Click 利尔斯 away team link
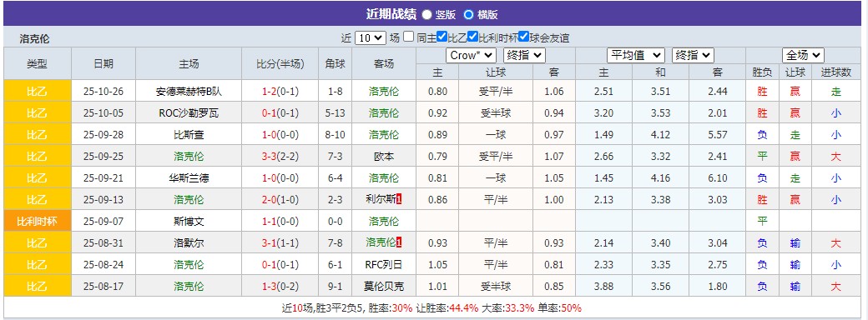The height and width of the screenshot is (320, 868). click(381, 199)
